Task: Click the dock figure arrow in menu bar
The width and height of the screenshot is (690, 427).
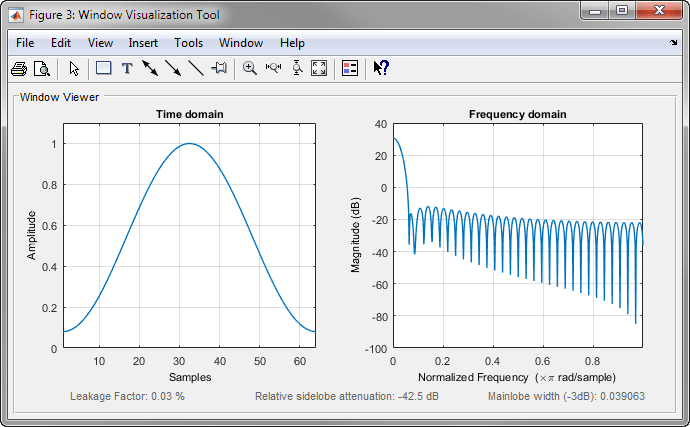Action: tap(674, 43)
